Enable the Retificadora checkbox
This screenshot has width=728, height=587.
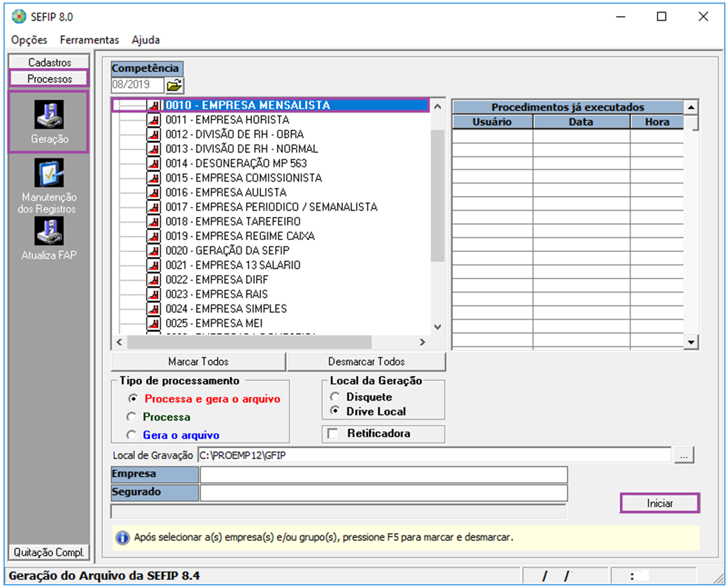click(x=333, y=433)
